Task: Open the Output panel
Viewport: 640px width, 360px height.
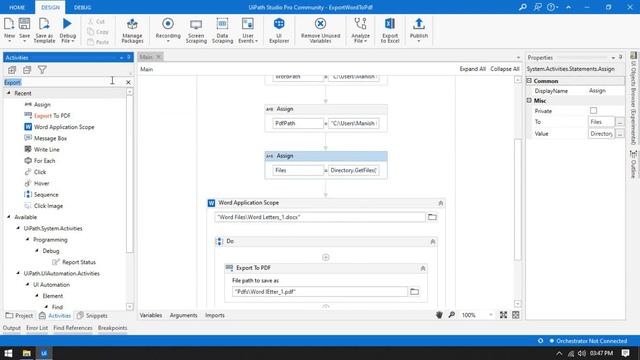Action: point(11,328)
